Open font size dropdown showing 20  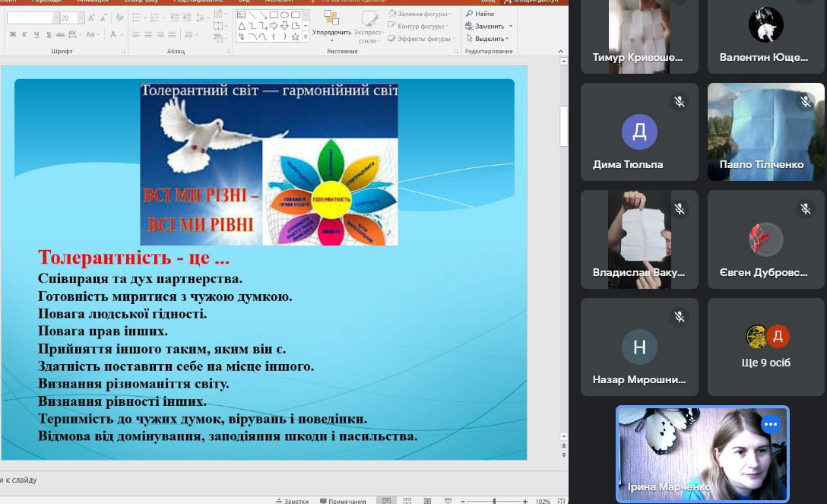pyautogui.click(x=81, y=18)
